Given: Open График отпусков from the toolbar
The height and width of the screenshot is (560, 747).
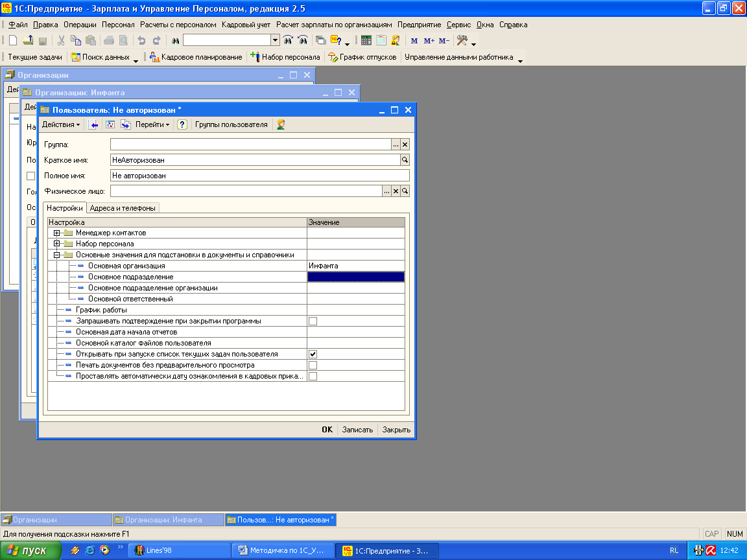Looking at the screenshot, I should tap(362, 57).
